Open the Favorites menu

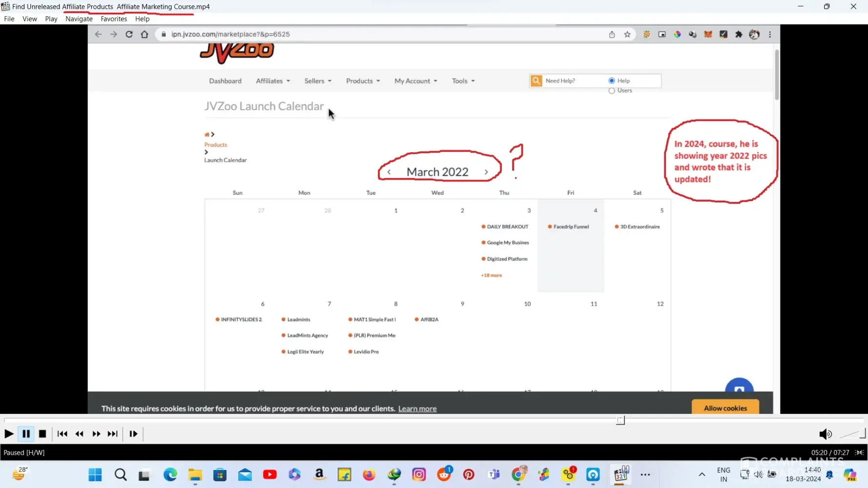point(114,19)
